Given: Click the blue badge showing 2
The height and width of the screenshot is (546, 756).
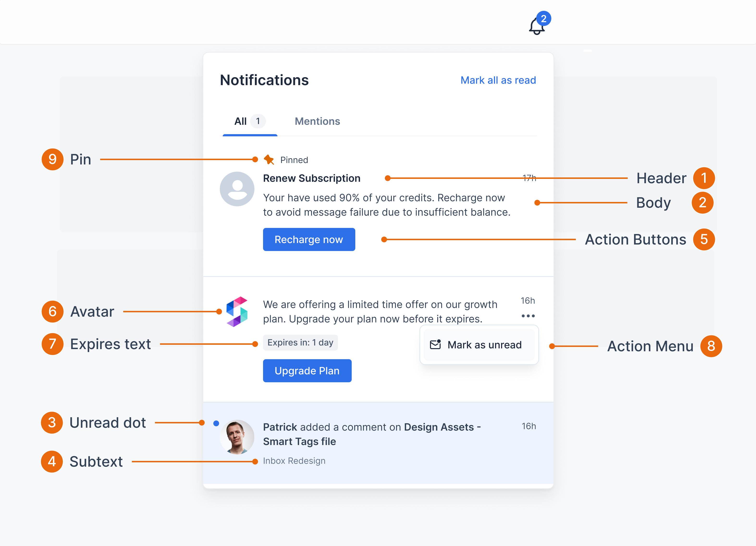Looking at the screenshot, I should coord(544,19).
